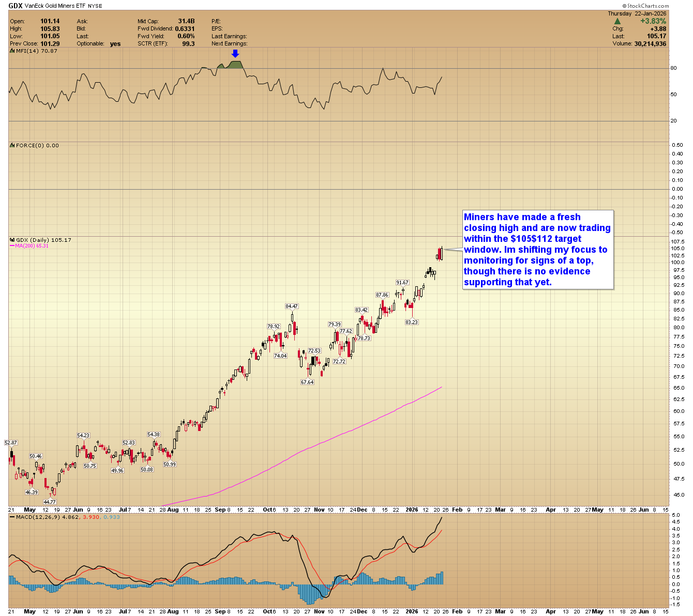Screen dimensions: 693x616
Task: Click the 79.39 price label
Action: point(335,325)
